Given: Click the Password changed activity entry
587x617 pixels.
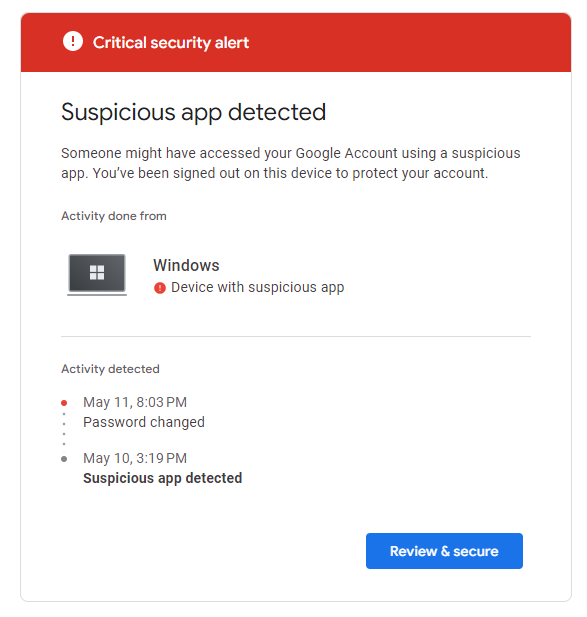Looking at the screenshot, I should tap(144, 422).
